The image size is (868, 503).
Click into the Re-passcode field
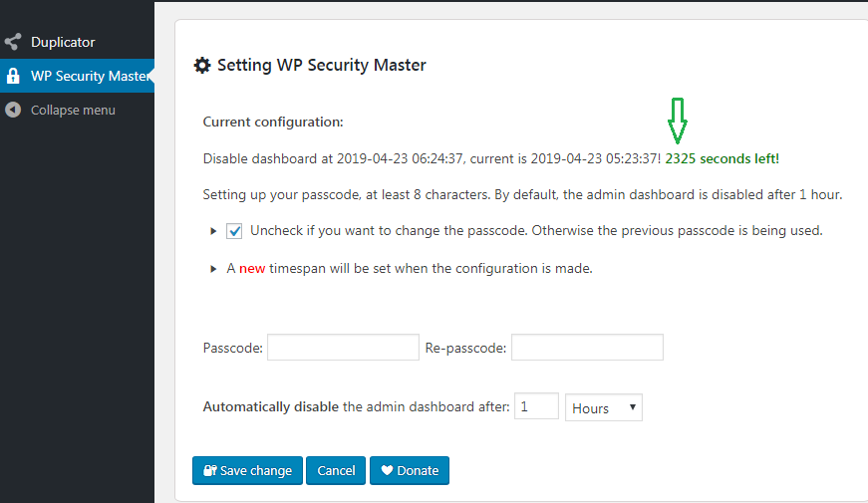[587, 348]
